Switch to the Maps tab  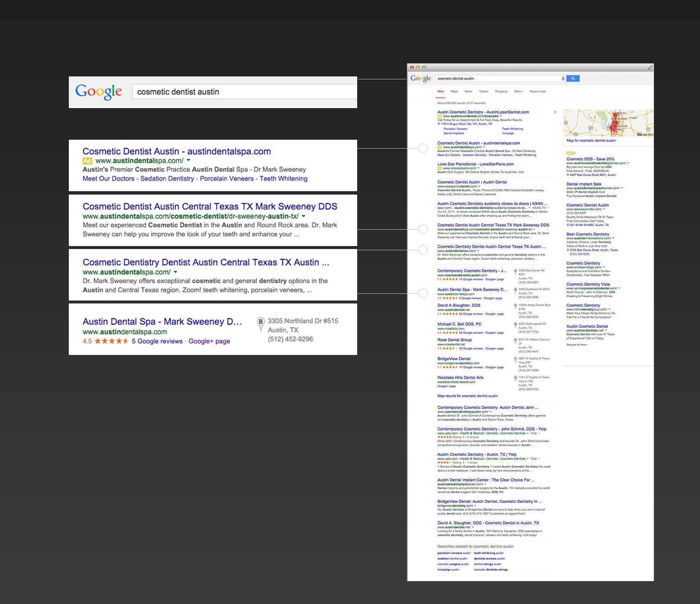click(454, 92)
